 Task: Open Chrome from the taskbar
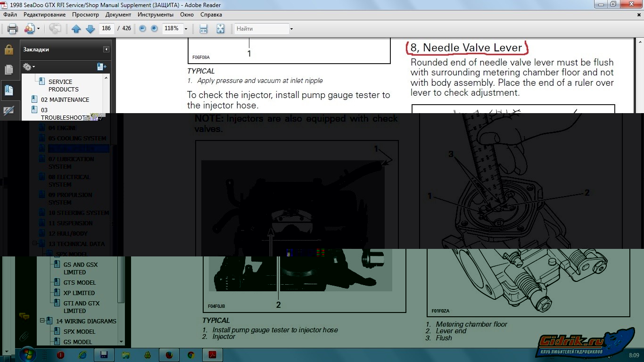click(191, 355)
